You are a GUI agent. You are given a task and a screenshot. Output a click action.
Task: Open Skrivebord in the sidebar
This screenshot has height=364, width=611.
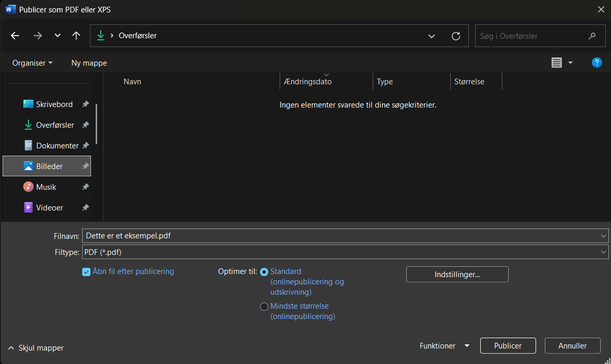[x=47, y=104]
